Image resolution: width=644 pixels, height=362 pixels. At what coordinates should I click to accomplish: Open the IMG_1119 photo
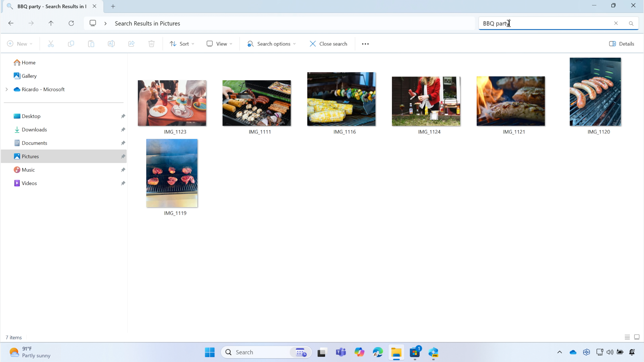coord(172,173)
